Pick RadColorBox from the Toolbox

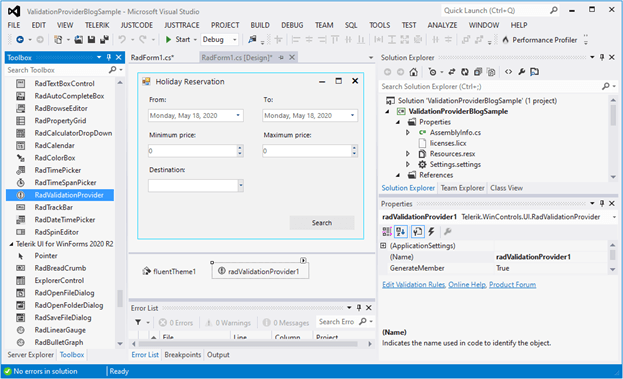point(55,158)
